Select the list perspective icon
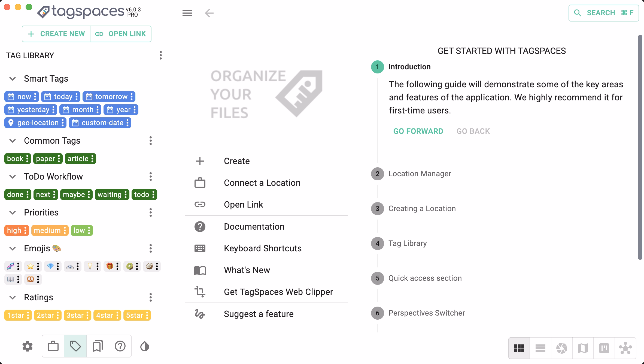 (540, 348)
